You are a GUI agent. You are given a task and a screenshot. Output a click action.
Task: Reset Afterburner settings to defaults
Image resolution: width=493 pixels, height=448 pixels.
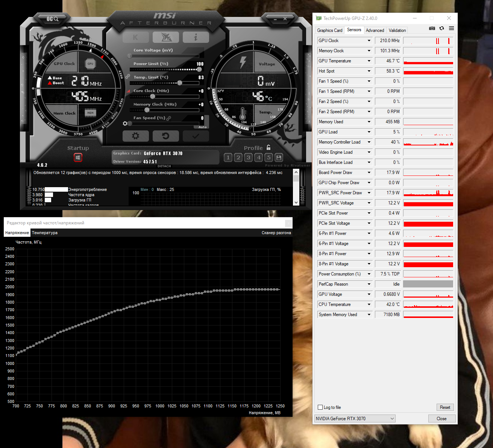click(165, 136)
